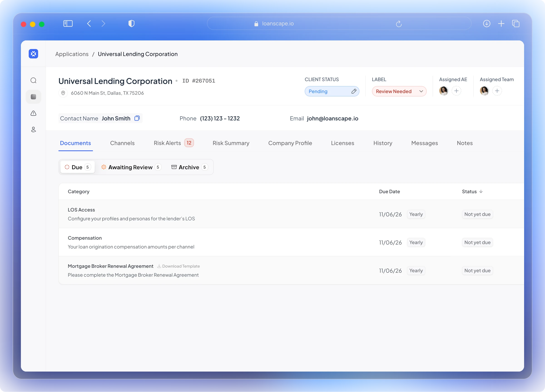Click the Pending client status pill

point(332,91)
